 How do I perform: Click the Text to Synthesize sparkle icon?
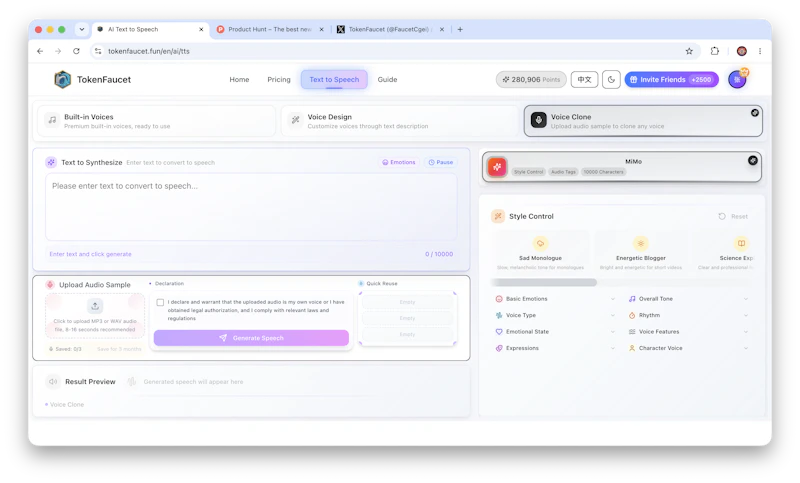[x=51, y=162]
